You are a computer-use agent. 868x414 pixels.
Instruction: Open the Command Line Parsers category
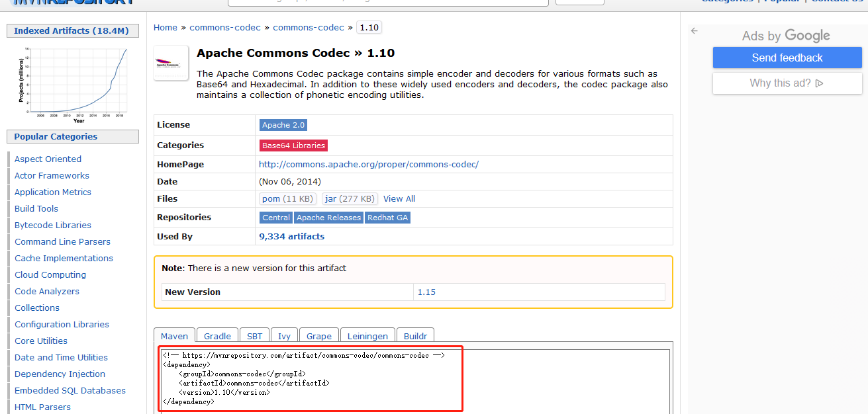click(x=62, y=241)
